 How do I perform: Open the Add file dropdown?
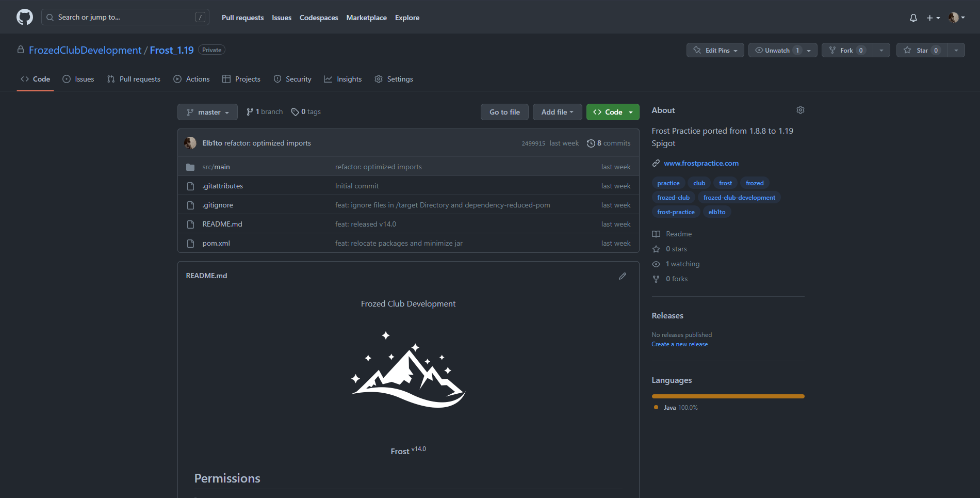coord(557,112)
